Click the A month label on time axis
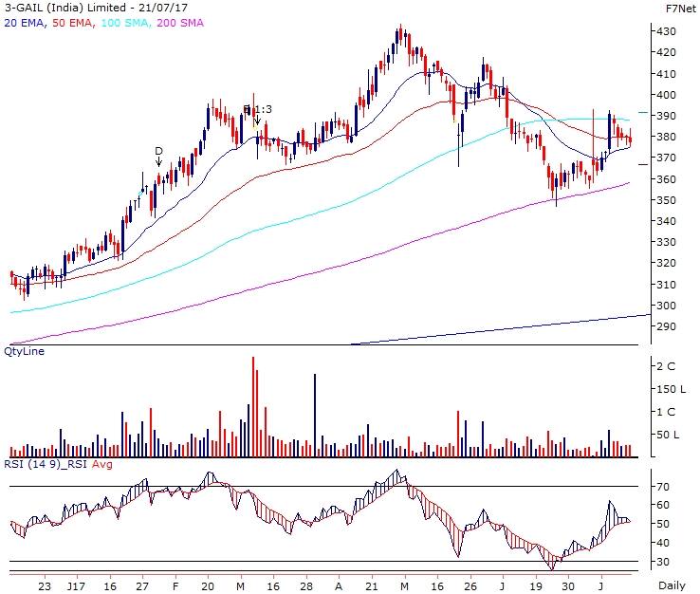The width and height of the screenshot is (700, 594). pyautogui.click(x=339, y=585)
